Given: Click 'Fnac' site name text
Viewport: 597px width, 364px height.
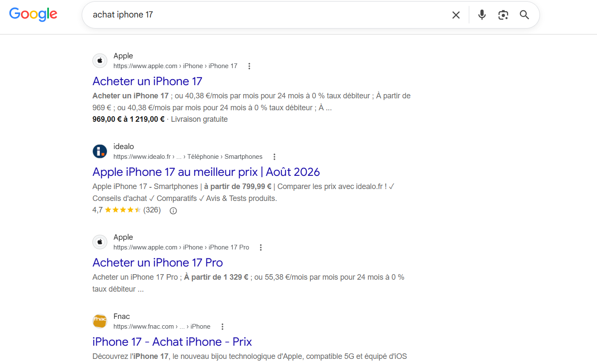Looking at the screenshot, I should click(x=122, y=316).
